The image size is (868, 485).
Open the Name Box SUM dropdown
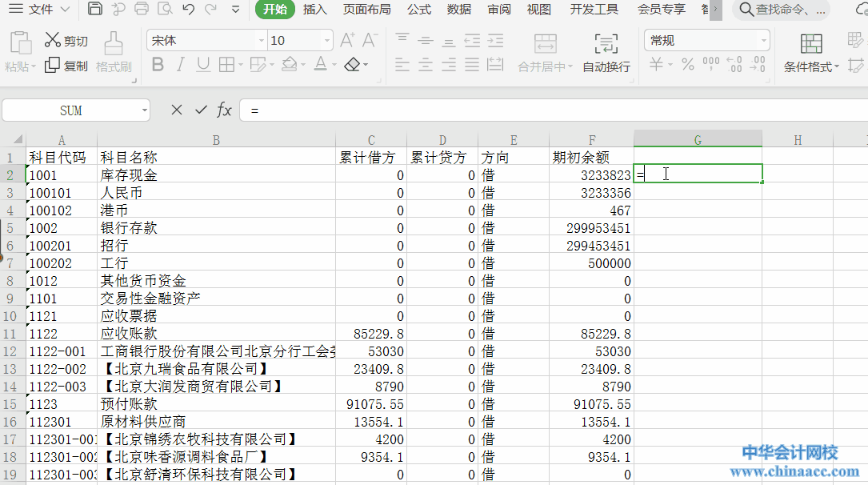click(145, 110)
